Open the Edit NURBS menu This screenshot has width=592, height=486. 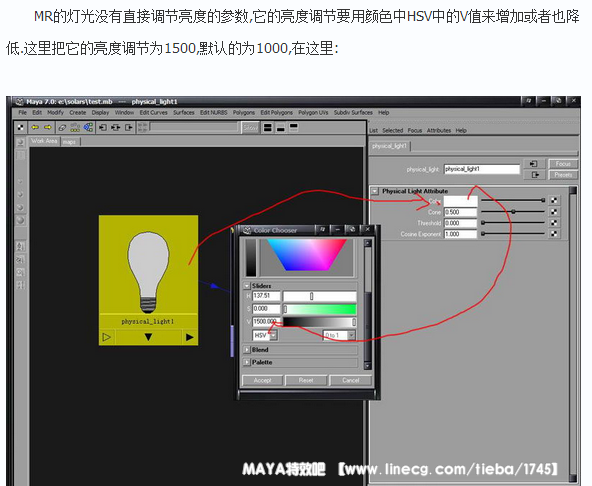214,113
